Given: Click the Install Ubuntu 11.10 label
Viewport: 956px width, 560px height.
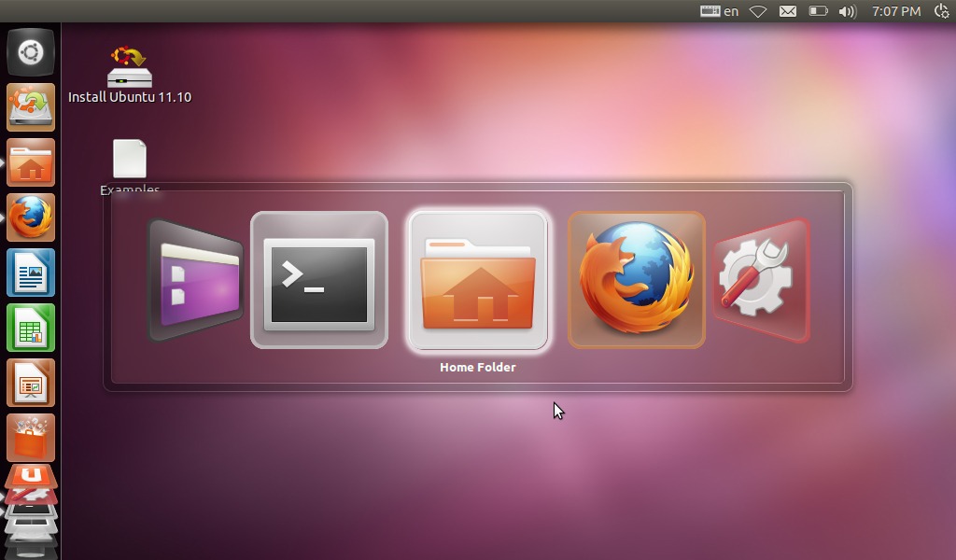Looking at the screenshot, I should (129, 97).
